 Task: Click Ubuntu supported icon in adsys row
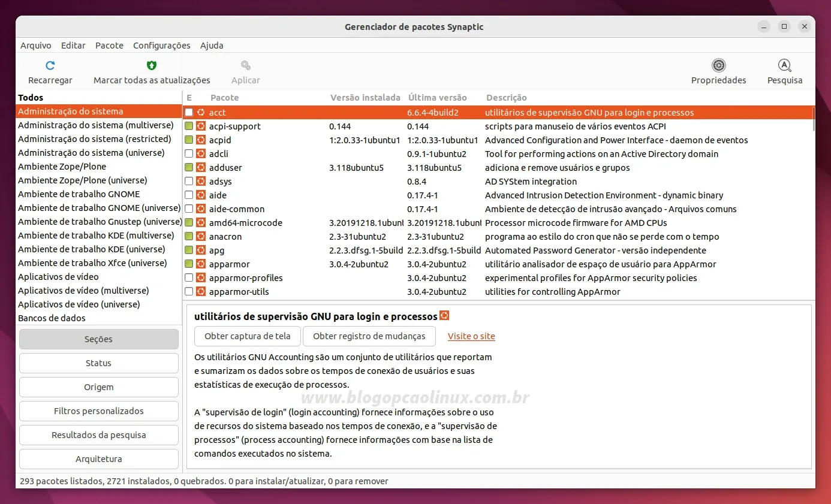[201, 181]
